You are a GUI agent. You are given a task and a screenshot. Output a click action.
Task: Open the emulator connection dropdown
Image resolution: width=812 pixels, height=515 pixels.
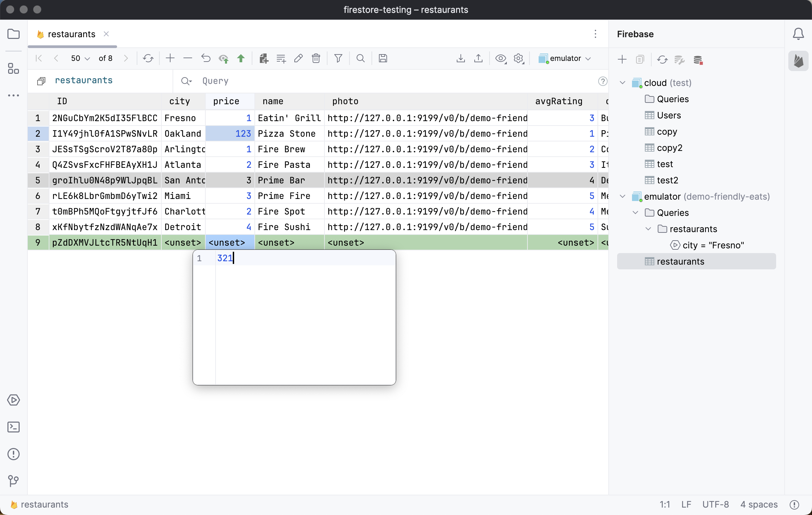[565, 58]
